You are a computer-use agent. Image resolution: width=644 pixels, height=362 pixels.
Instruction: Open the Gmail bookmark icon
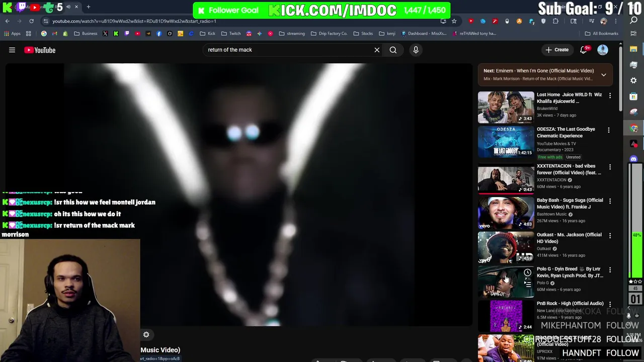(x=55, y=34)
